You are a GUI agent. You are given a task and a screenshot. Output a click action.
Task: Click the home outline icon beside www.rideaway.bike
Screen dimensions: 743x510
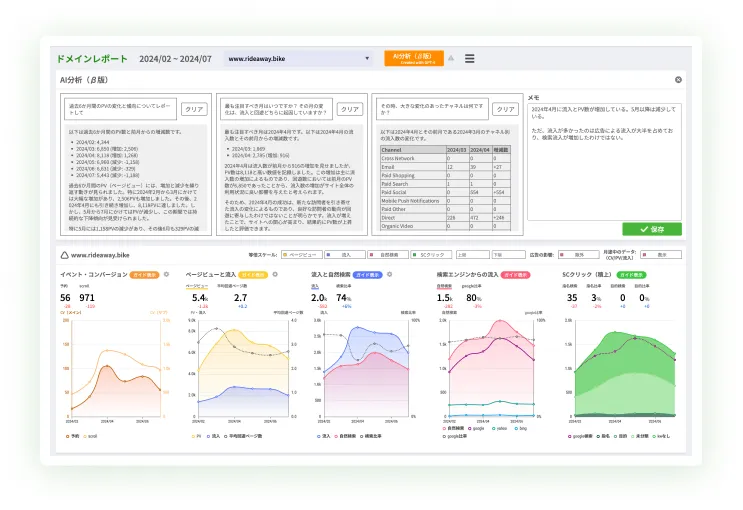(64, 255)
